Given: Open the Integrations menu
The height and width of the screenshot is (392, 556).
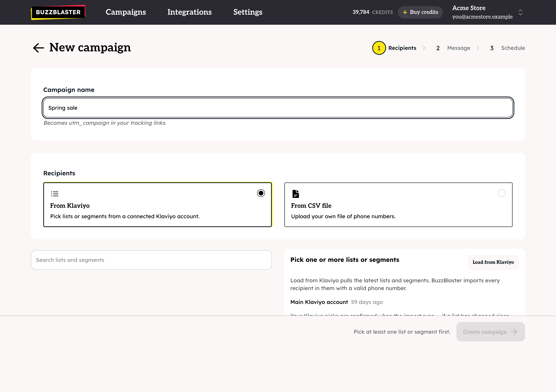Looking at the screenshot, I should pyautogui.click(x=190, y=12).
